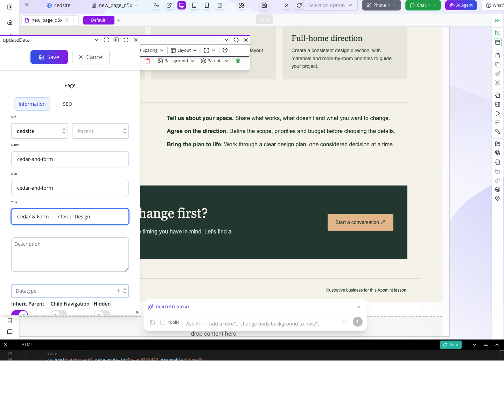This screenshot has height=420, width=504.
Task: Expand the Spacing dropdown
Action: tap(152, 50)
